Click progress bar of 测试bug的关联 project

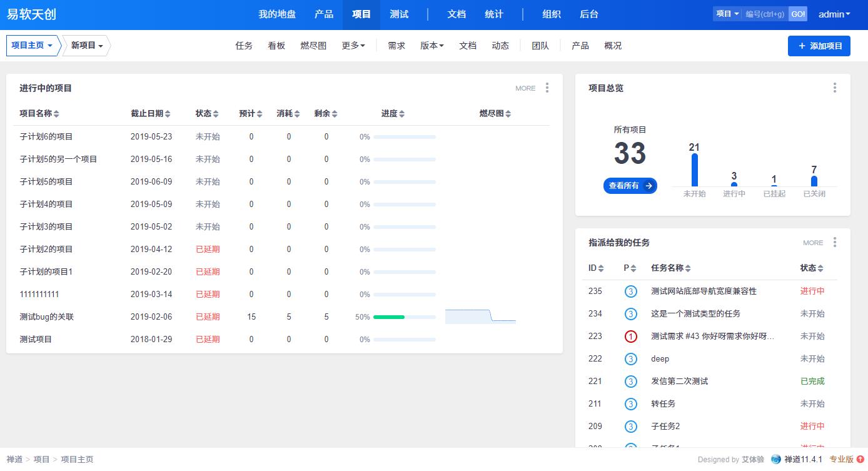(x=404, y=317)
